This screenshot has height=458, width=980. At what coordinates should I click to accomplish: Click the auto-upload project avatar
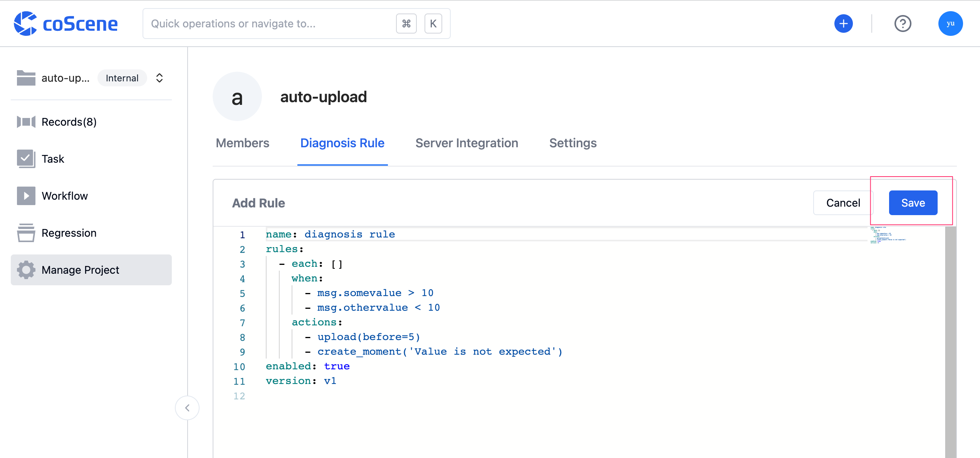pyautogui.click(x=237, y=96)
